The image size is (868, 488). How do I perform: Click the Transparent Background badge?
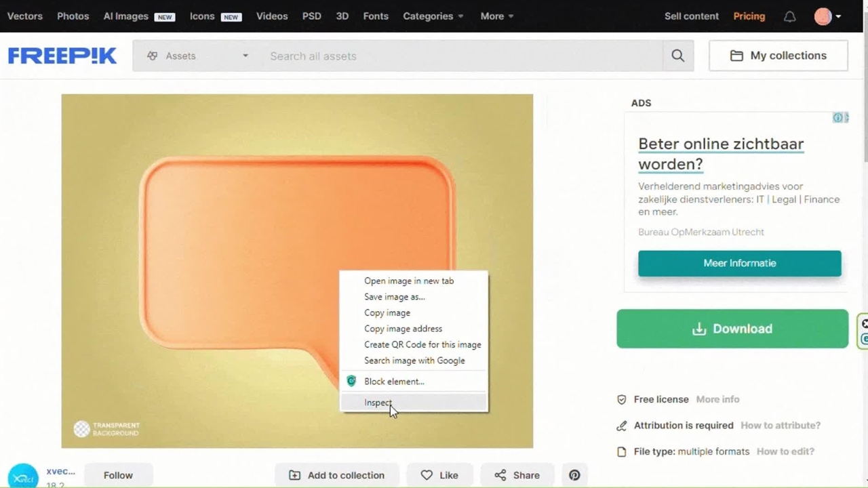tap(106, 429)
